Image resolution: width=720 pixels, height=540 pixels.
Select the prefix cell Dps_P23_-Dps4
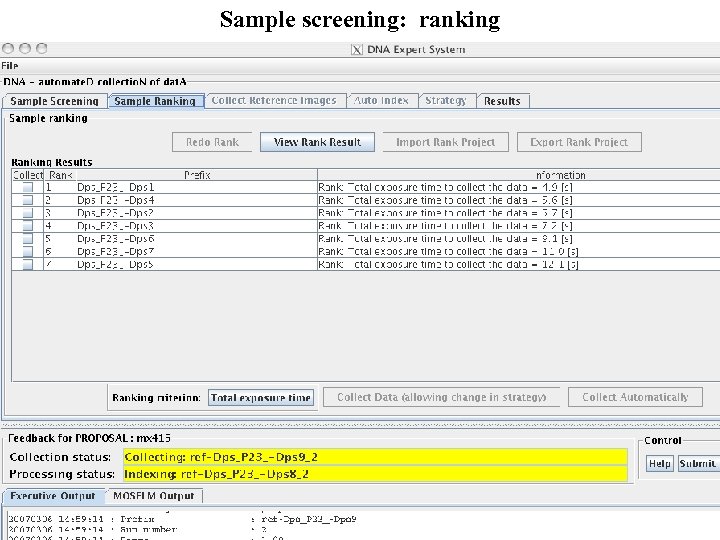click(x=197, y=200)
